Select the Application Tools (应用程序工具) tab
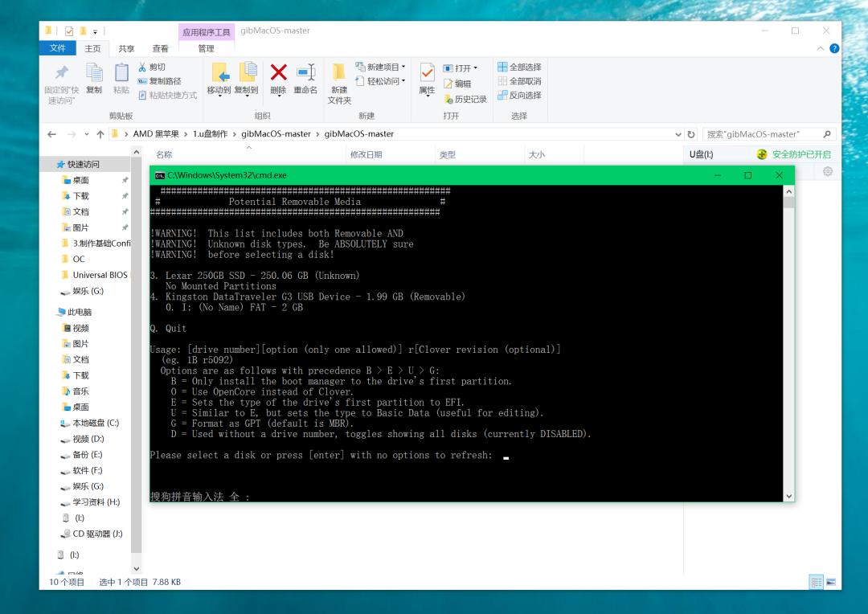The height and width of the screenshot is (614, 868). pos(207,32)
